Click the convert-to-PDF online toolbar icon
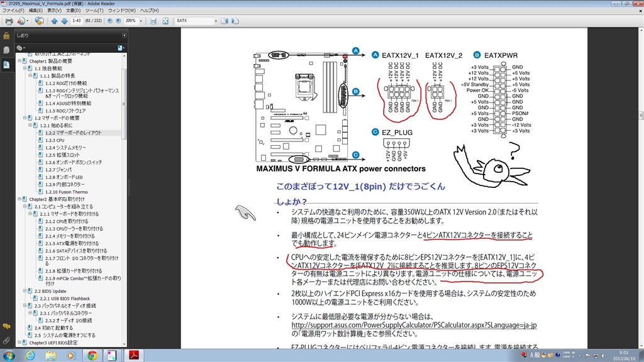644x362 pixels. point(21,21)
